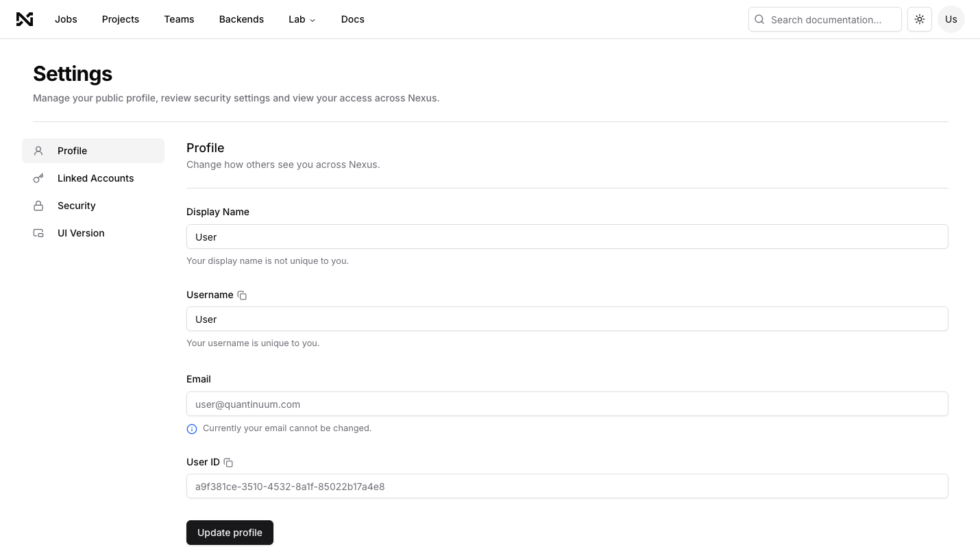Click the info icon beside the email notice
Screen dimensions: 980x560
point(192,428)
